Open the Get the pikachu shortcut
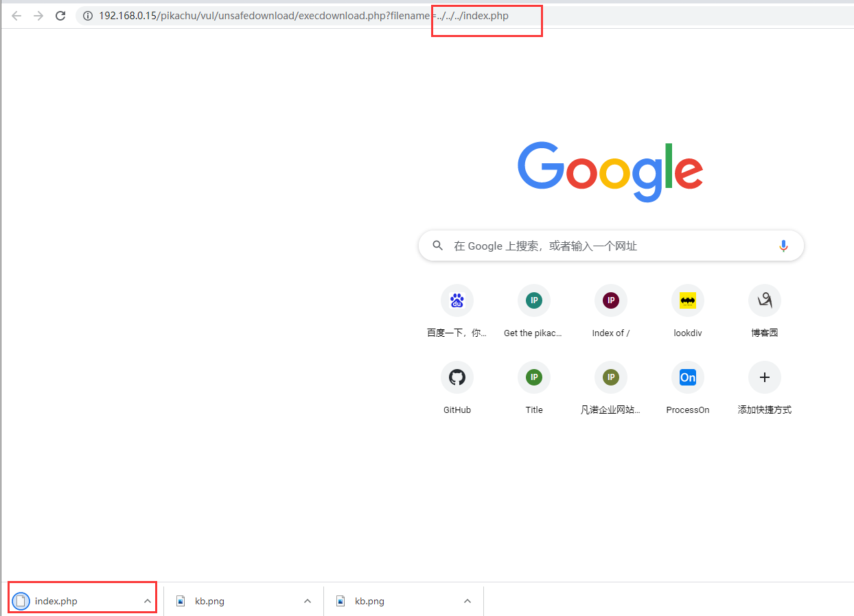This screenshot has height=616, width=854. point(533,300)
